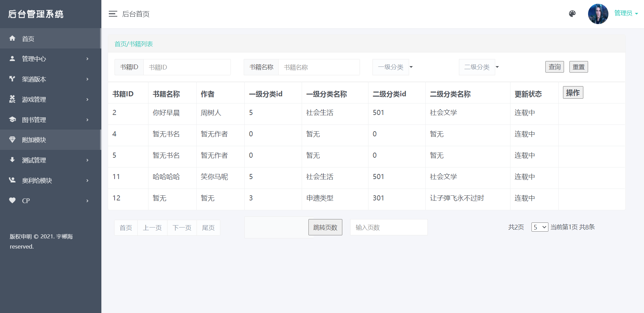Open the 首页/书籍列表 breadcrumb link
This screenshot has height=313, width=644.
pos(134,44)
